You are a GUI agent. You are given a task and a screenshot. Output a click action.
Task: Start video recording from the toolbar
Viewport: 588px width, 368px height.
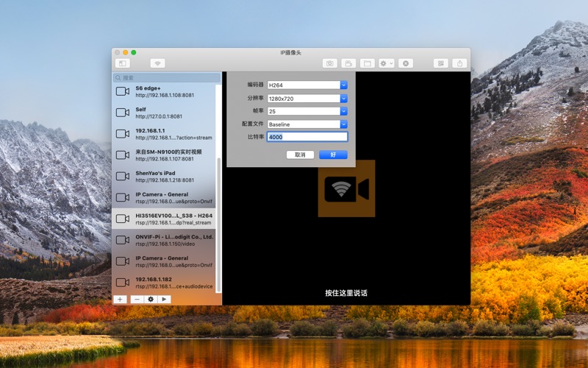coord(349,63)
